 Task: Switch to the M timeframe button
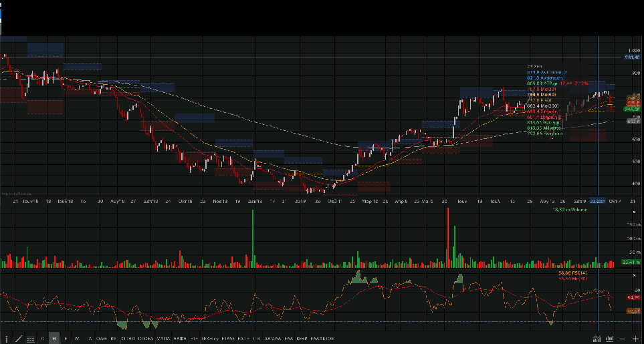[78, 339]
